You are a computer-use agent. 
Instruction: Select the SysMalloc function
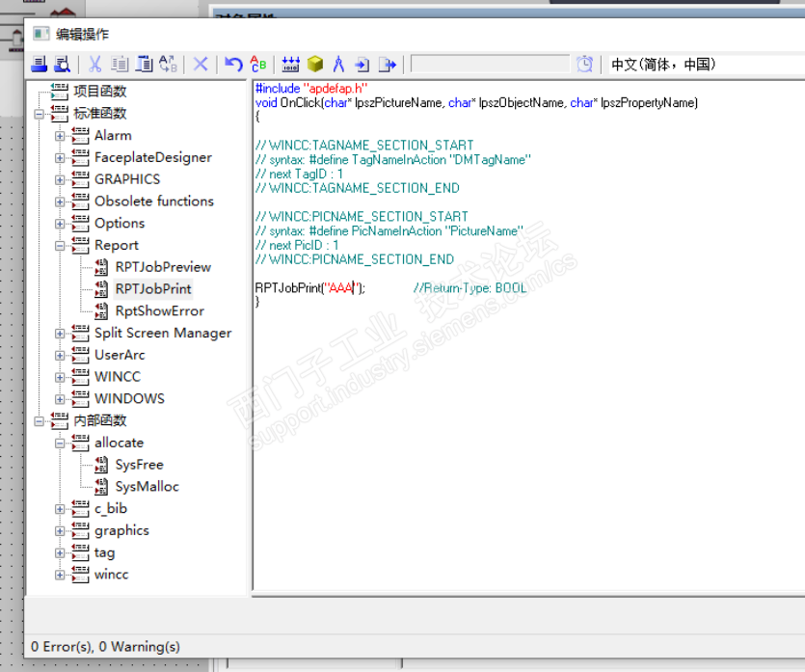pyautogui.click(x=147, y=487)
